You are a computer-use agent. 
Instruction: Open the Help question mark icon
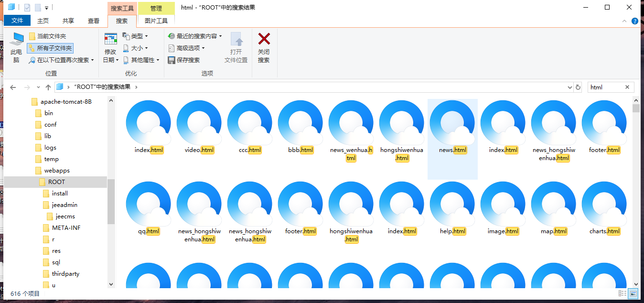coord(635,21)
